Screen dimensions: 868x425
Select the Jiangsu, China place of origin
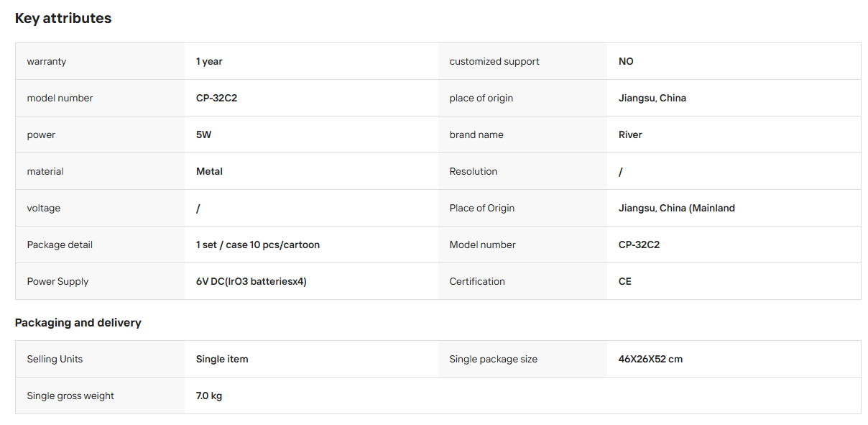[x=652, y=98]
